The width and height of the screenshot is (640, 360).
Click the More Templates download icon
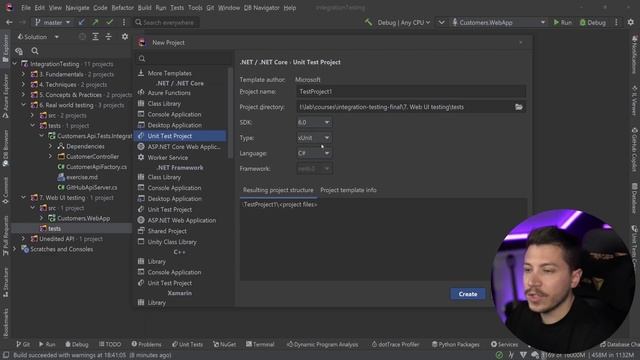141,73
